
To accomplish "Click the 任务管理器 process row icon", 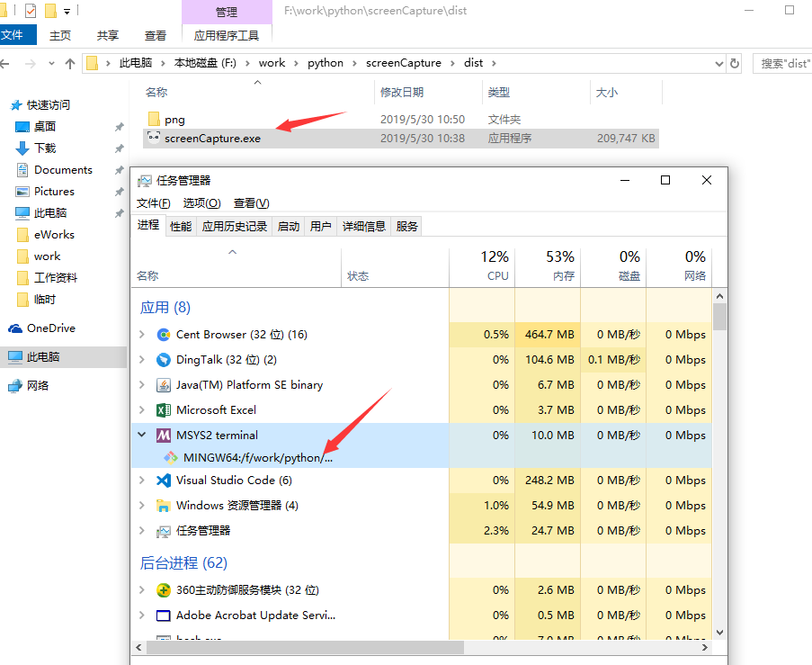I will [x=164, y=531].
